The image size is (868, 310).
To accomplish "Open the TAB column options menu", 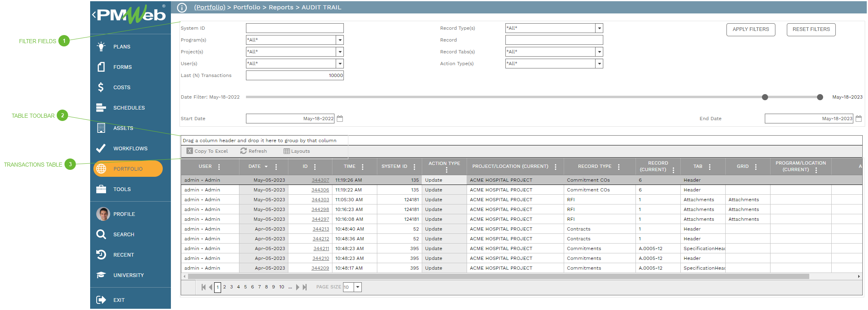I will pos(710,167).
